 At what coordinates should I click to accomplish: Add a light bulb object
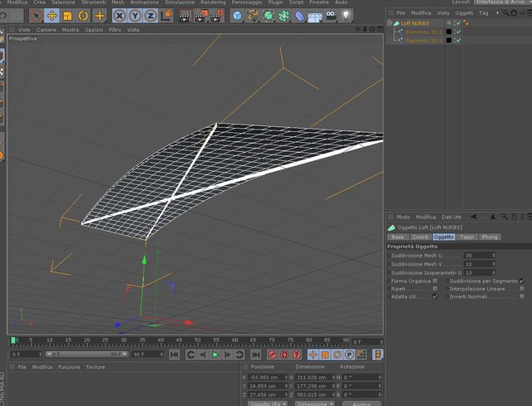pos(346,15)
